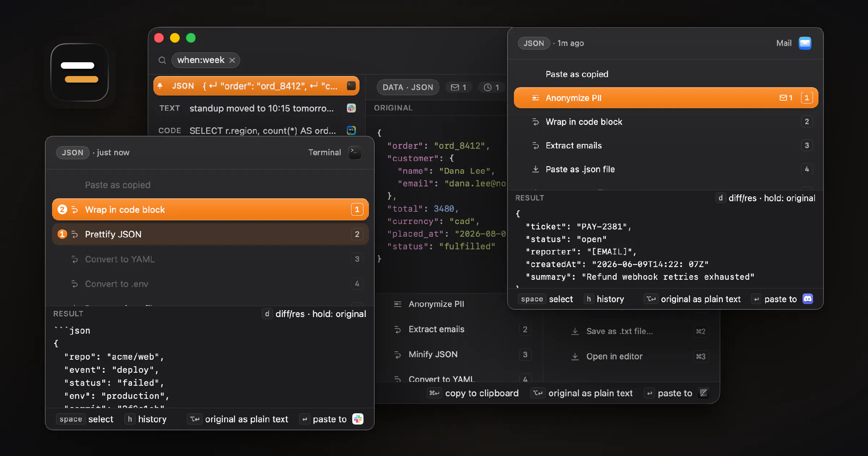868x456 pixels.
Task: Click Slack paste-to icon in Terminal popup
Action: click(358, 419)
